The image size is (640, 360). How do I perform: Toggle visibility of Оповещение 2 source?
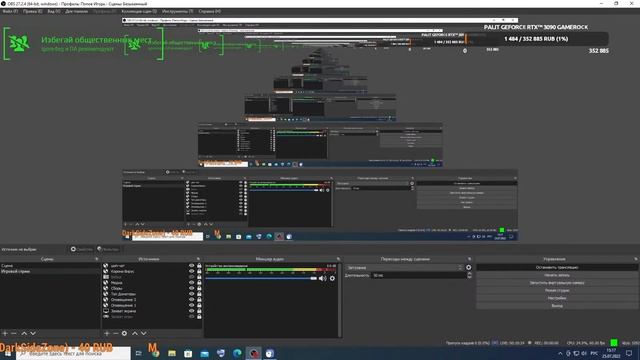pyautogui.click(x=191, y=300)
